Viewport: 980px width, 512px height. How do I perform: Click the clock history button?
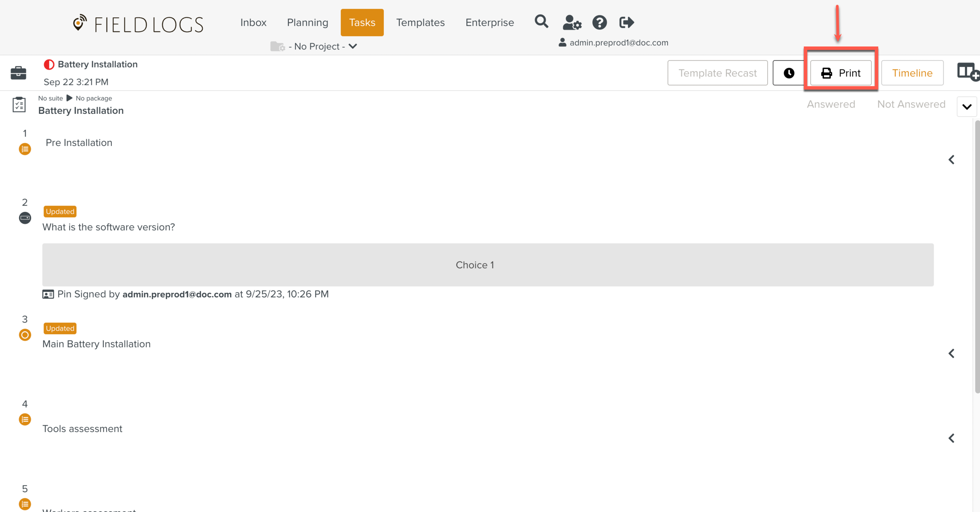point(789,73)
